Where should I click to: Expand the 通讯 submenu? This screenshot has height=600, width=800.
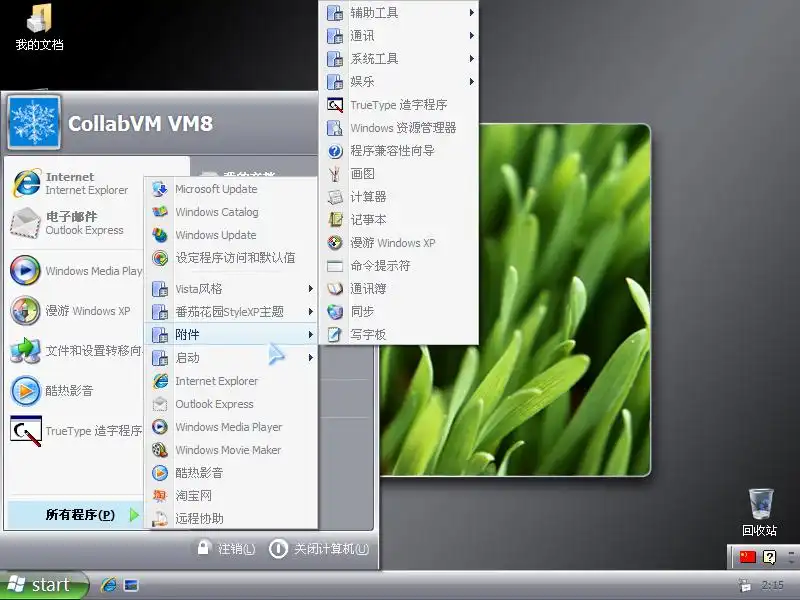coord(399,36)
